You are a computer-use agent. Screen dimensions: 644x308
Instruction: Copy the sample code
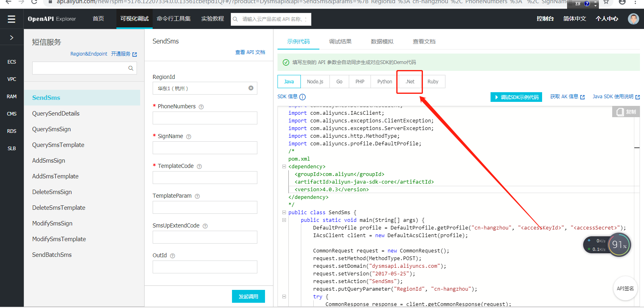pos(626,112)
